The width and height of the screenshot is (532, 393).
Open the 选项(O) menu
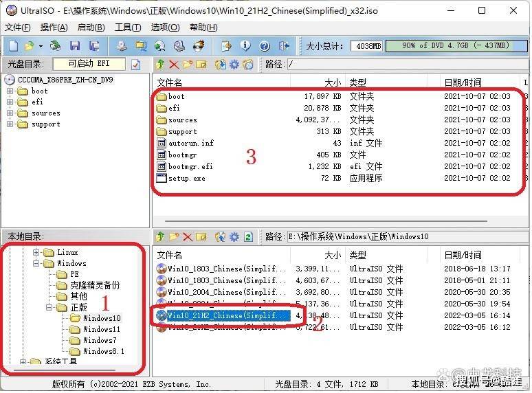pos(165,27)
